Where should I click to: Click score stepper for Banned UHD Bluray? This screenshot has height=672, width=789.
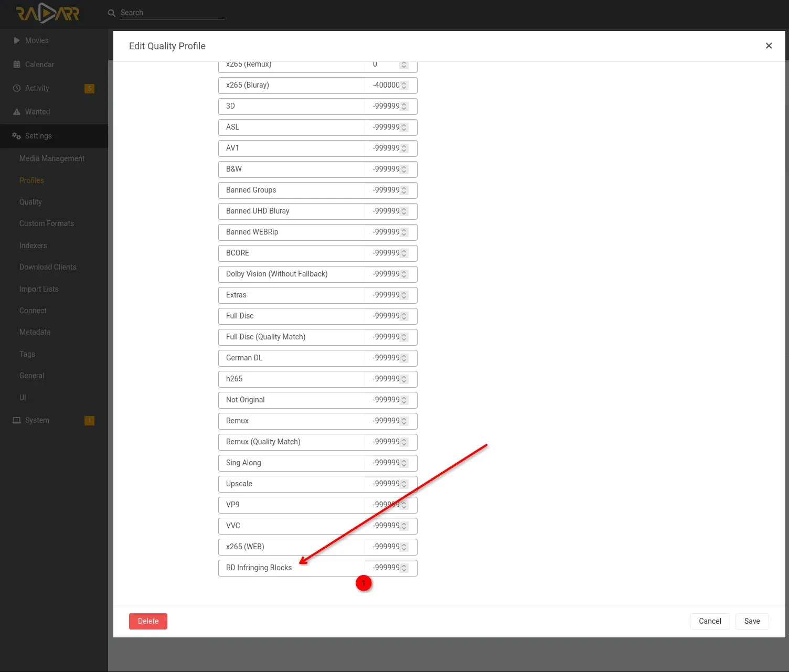coord(404,211)
